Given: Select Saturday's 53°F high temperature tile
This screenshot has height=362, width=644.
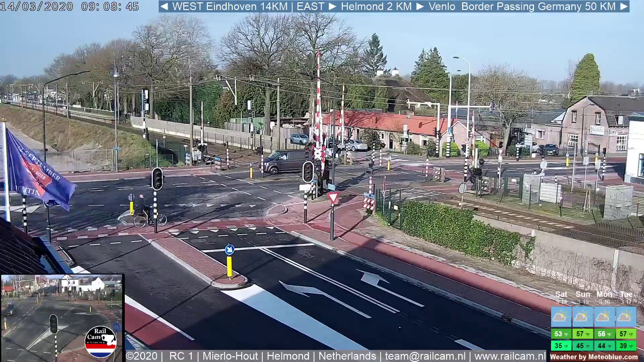Looking at the screenshot, I should (x=561, y=334).
